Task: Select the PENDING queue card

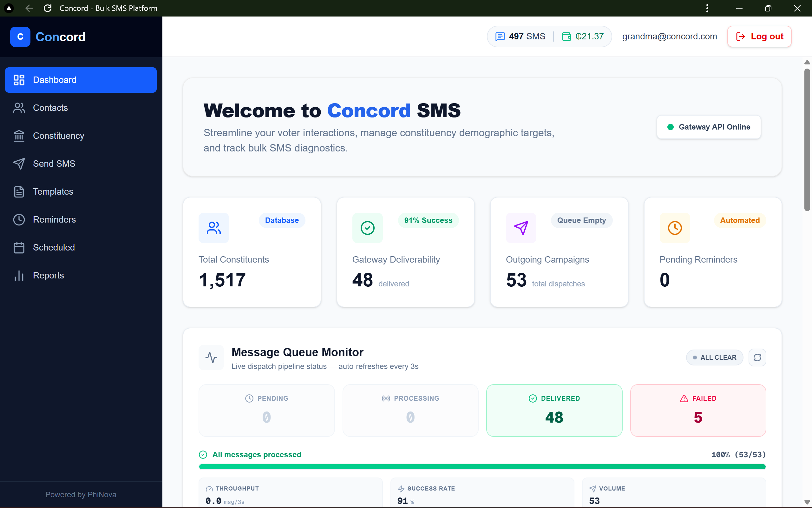Action: click(x=267, y=411)
